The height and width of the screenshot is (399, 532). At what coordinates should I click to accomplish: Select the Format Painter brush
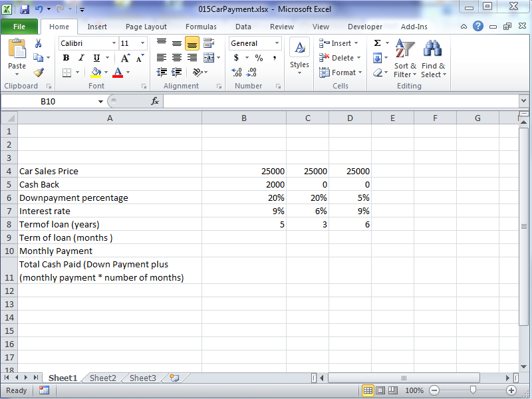[x=38, y=72]
